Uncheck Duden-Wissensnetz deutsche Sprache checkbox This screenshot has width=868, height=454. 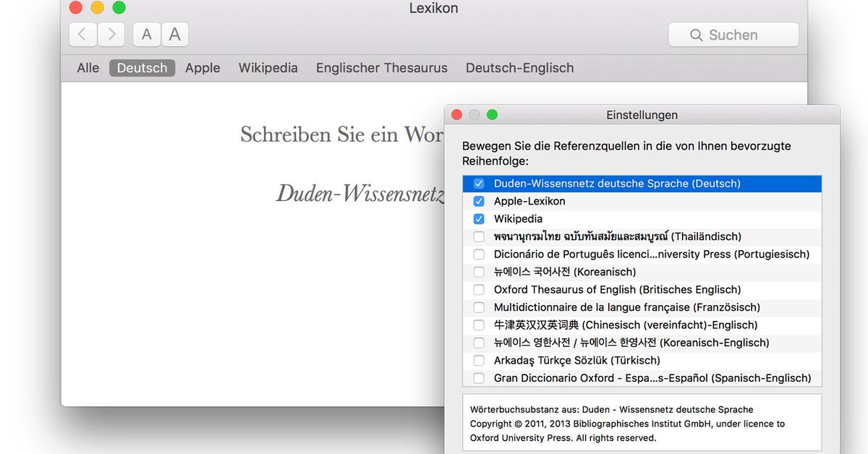coord(479,184)
